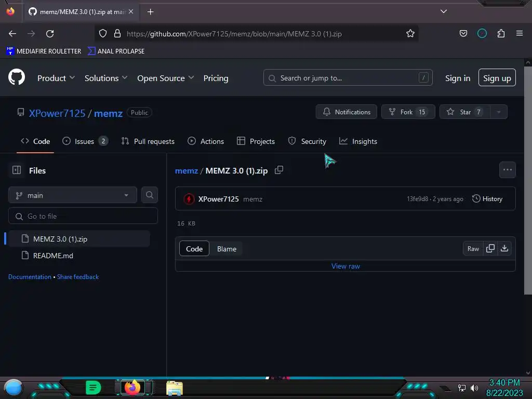
Task: Open the Issues tab
Action: click(85, 141)
